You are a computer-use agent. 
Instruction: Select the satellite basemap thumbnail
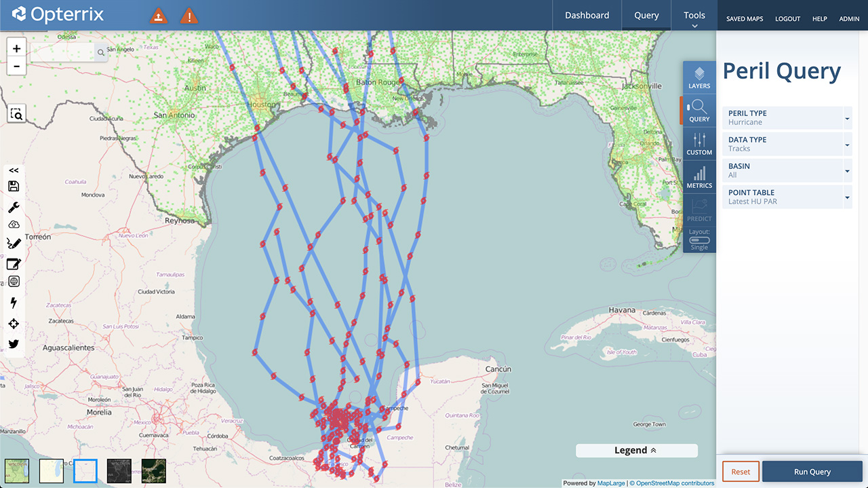point(154,471)
